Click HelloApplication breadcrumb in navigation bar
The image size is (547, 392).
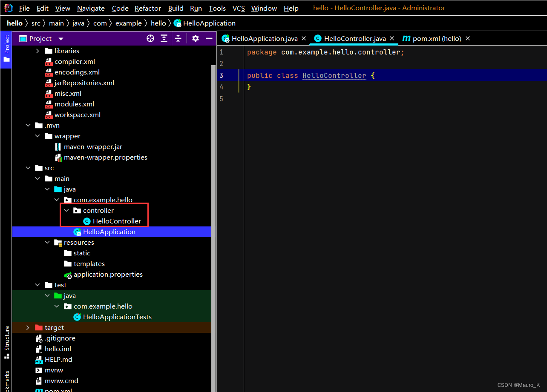tap(204, 23)
